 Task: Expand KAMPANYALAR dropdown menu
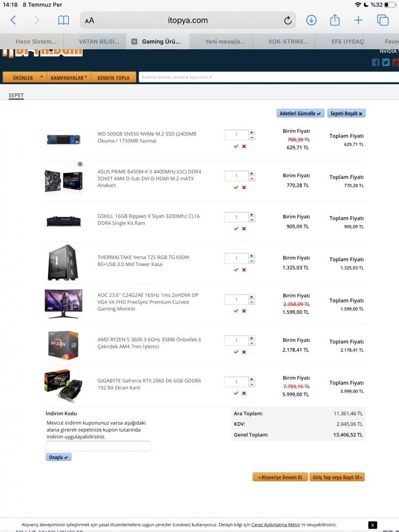tap(69, 77)
